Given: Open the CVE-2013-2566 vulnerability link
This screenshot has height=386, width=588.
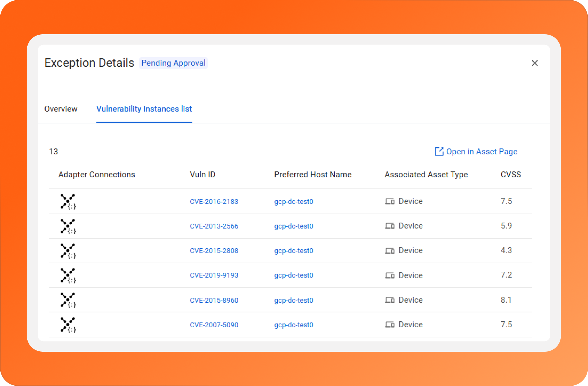Looking at the screenshot, I should 214,226.
